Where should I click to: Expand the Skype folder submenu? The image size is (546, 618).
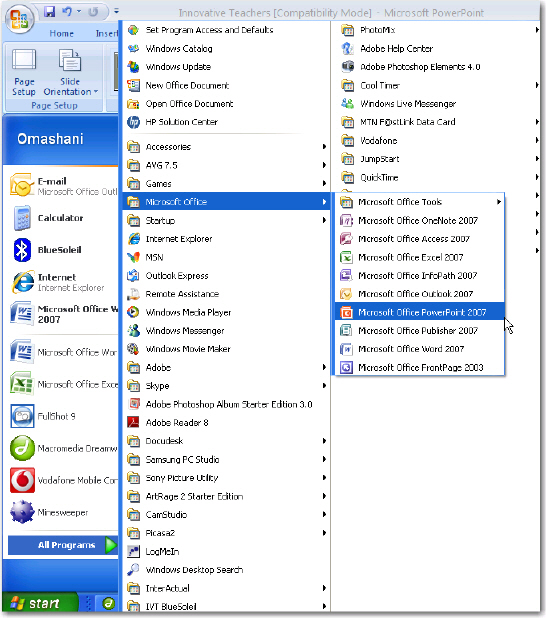[x=226, y=386]
